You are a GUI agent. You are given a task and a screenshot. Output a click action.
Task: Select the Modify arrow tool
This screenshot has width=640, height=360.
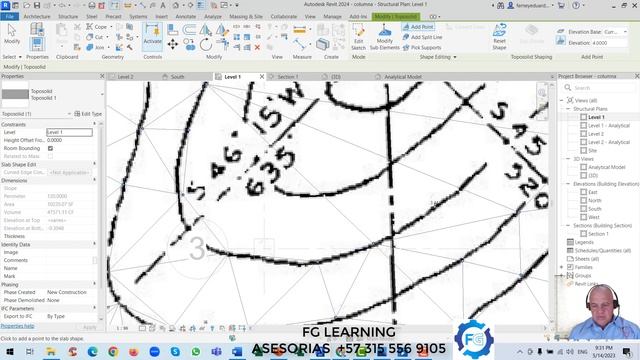12,33
